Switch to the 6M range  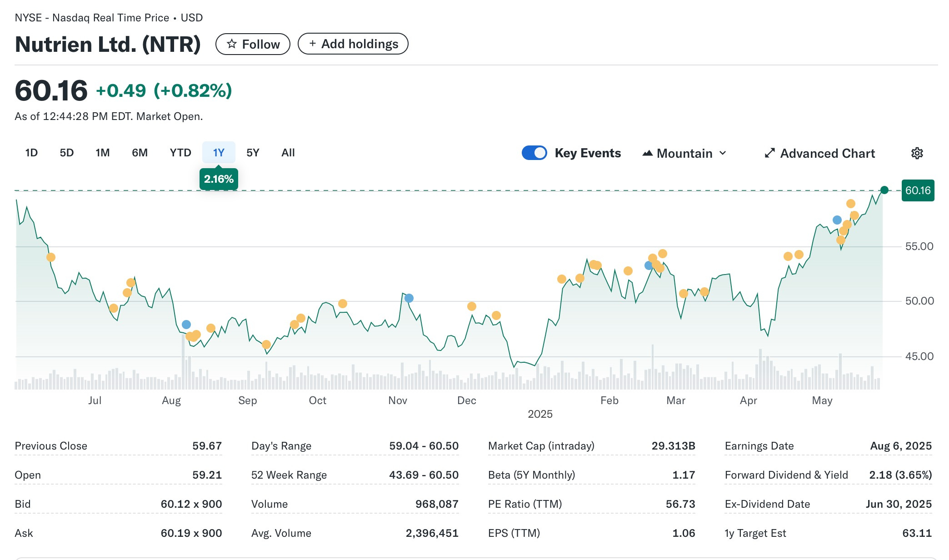140,153
